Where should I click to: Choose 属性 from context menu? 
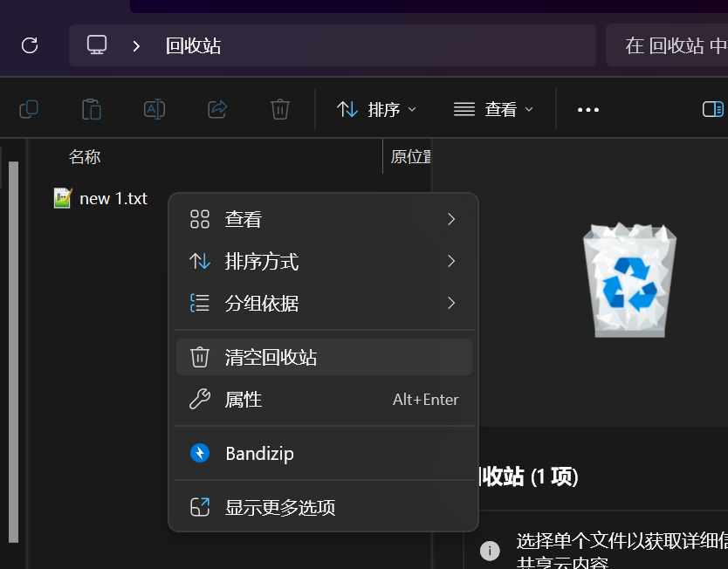(324, 400)
